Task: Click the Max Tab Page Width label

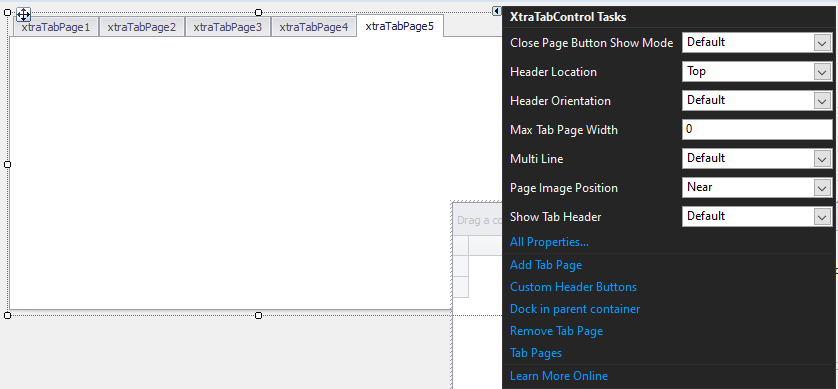Action: pos(564,130)
